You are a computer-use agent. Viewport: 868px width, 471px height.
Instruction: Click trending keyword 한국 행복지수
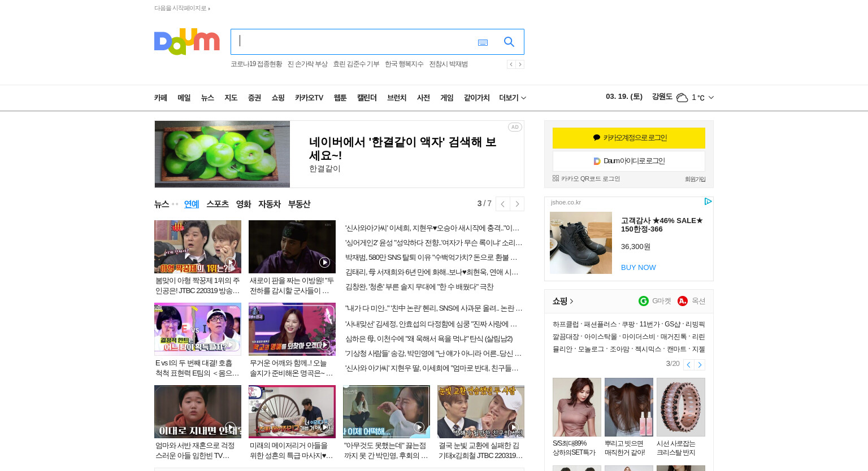404,64
